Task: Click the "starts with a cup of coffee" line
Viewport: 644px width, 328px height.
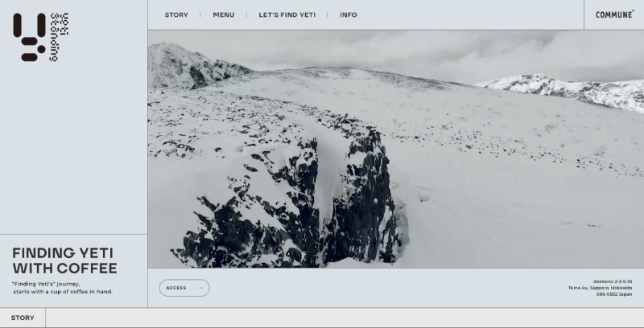Action: tap(62, 291)
